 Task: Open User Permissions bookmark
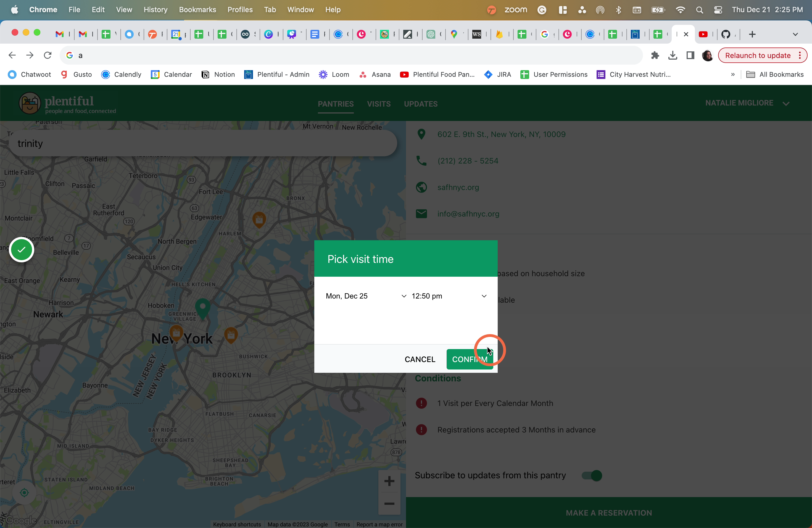click(x=554, y=74)
